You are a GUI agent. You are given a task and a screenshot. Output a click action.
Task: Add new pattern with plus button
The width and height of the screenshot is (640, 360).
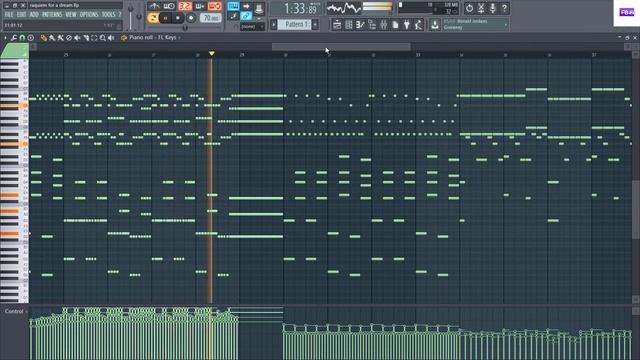pyautogui.click(x=316, y=24)
